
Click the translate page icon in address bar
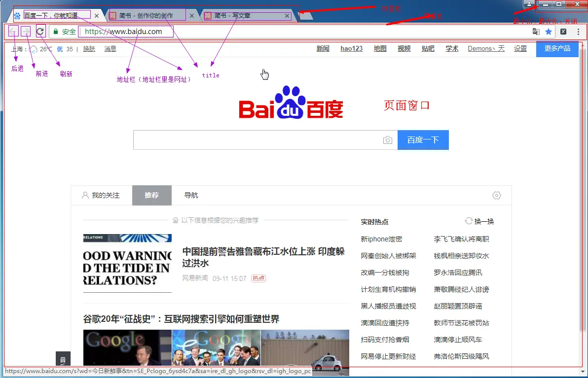click(x=536, y=32)
